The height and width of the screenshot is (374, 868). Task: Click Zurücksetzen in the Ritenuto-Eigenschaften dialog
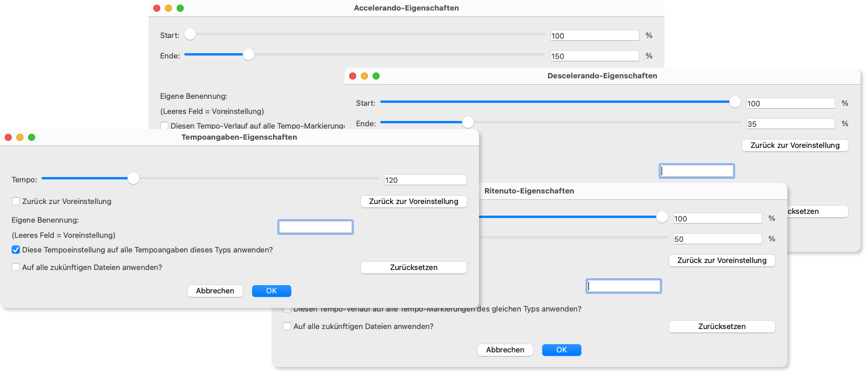click(721, 327)
